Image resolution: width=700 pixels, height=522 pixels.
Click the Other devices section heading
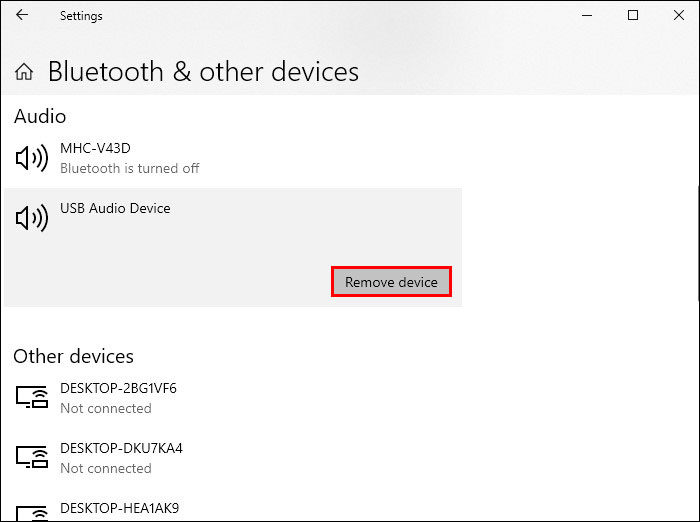click(73, 356)
